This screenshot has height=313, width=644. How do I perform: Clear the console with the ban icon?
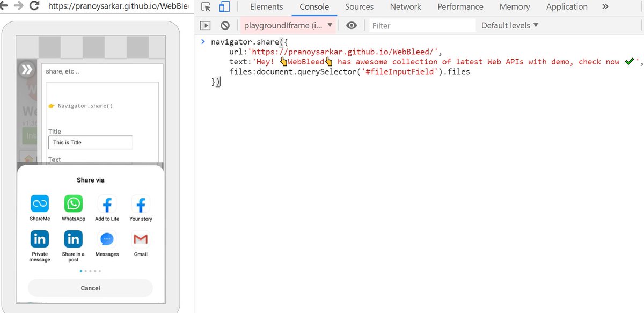[225, 25]
